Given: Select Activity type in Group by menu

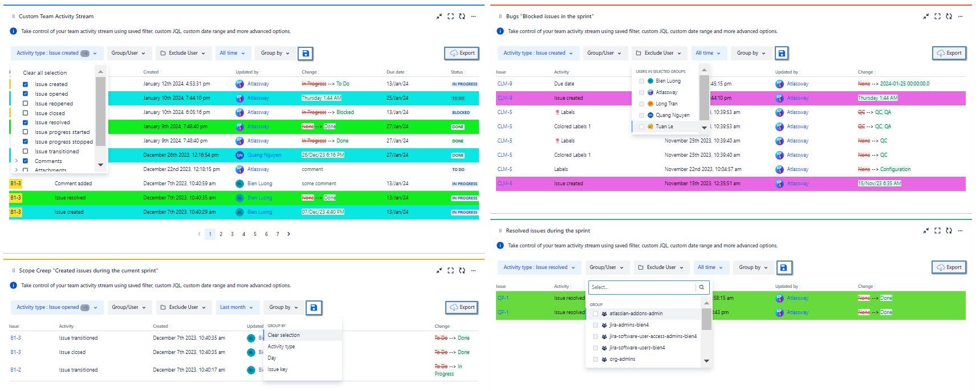Looking at the screenshot, I should coord(281,347).
